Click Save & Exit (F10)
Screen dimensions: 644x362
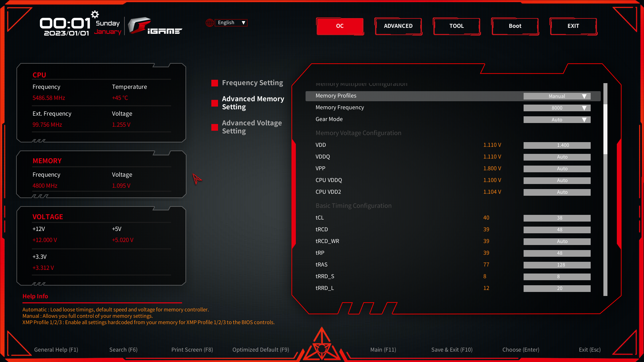pos(452,350)
